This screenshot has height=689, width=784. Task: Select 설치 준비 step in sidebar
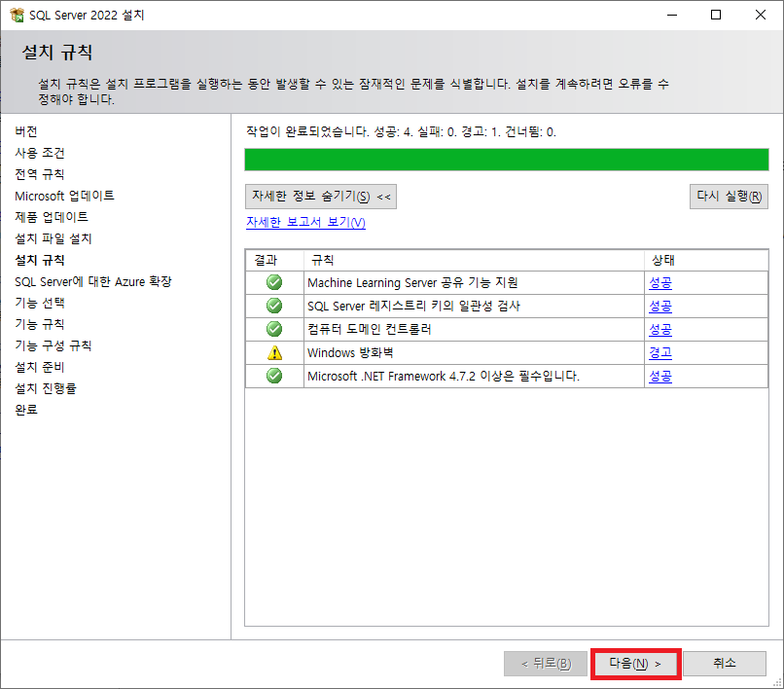[40, 367]
